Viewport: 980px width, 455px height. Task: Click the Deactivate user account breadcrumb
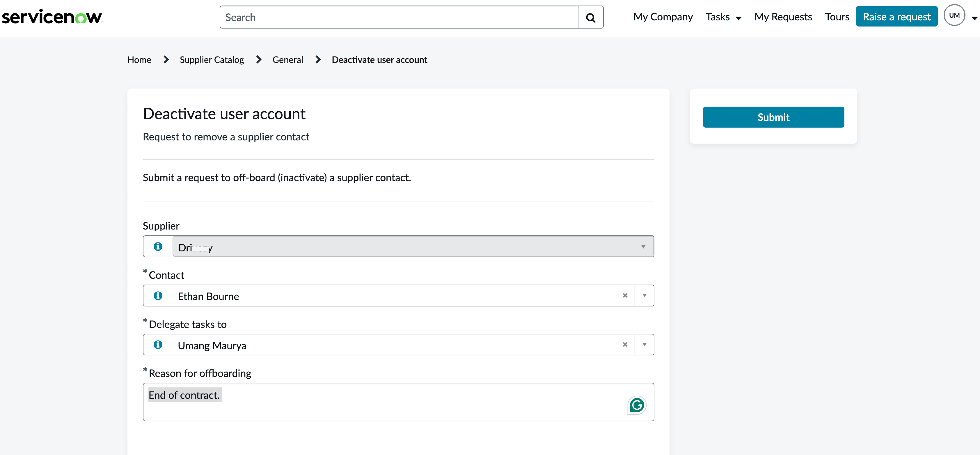379,60
